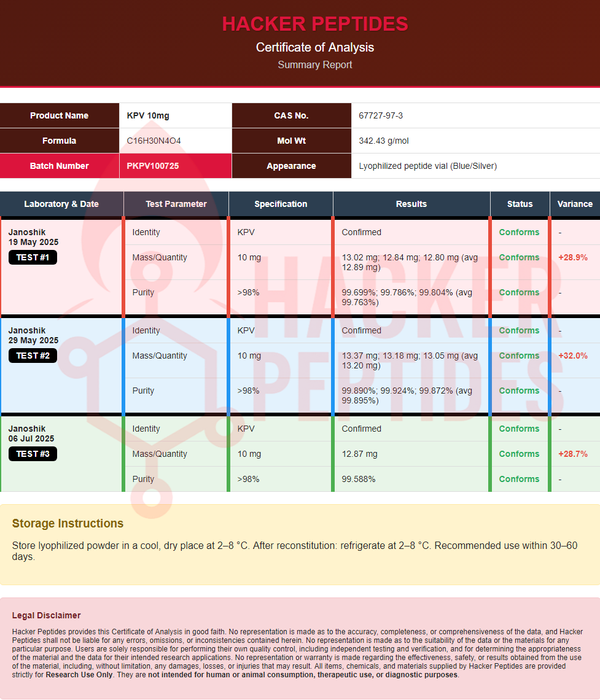
Task: Click the TEST #2 badge
Action: (x=33, y=356)
